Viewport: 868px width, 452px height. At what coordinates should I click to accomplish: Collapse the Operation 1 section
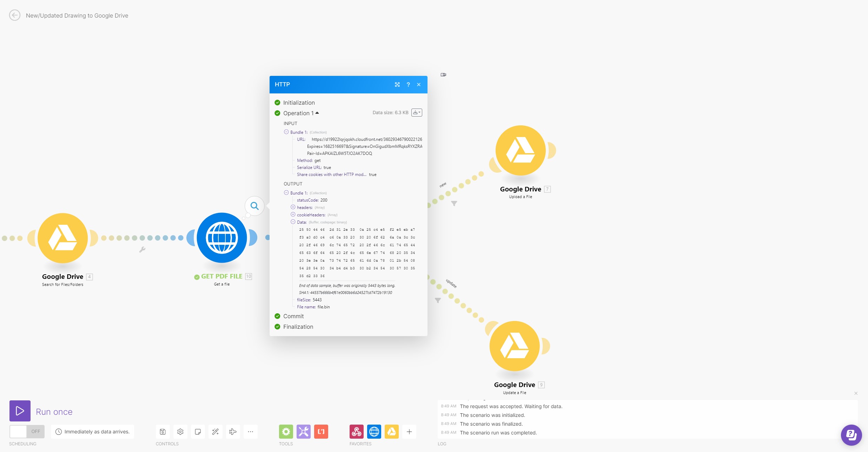tap(317, 113)
